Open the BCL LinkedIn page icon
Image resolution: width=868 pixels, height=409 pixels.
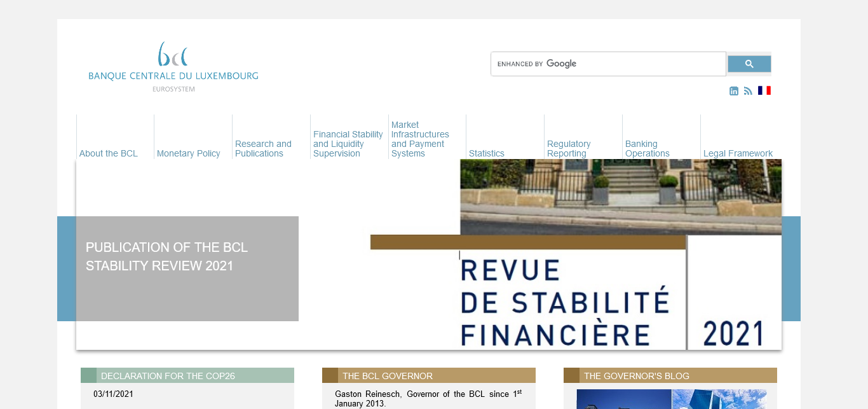[x=734, y=91]
